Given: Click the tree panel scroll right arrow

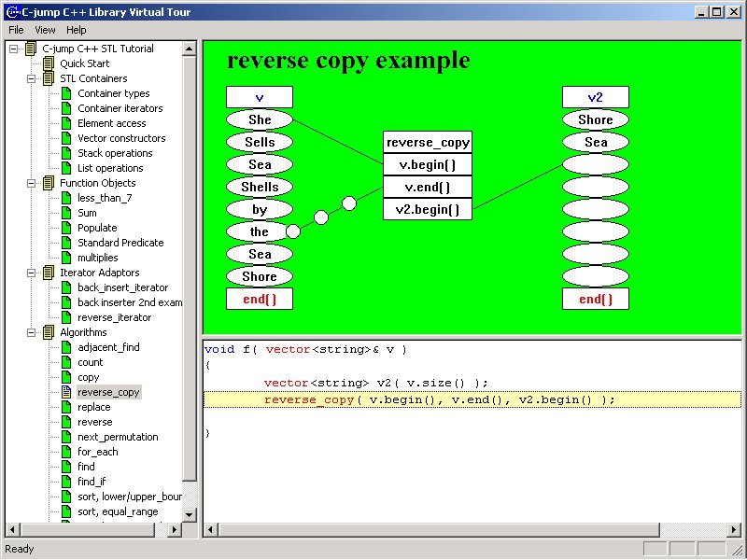Looking at the screenshot, I should pyautogui.click(x=175, y=529).
